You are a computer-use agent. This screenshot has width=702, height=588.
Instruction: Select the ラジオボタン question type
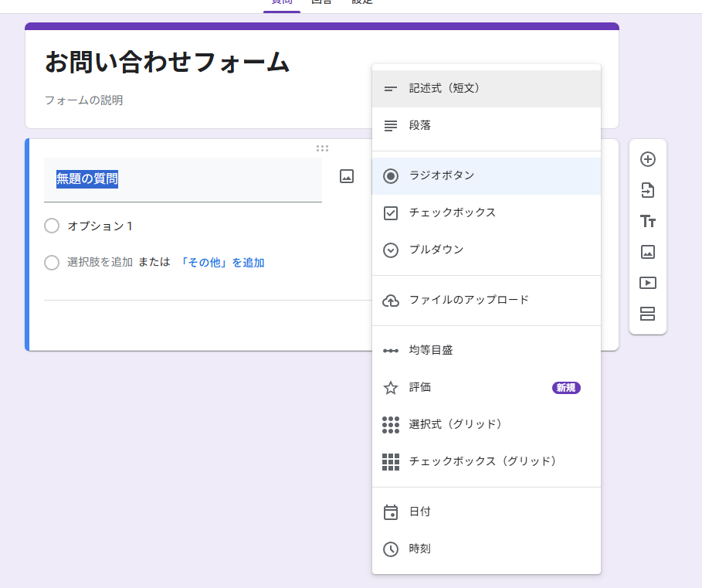click(487, 176)
